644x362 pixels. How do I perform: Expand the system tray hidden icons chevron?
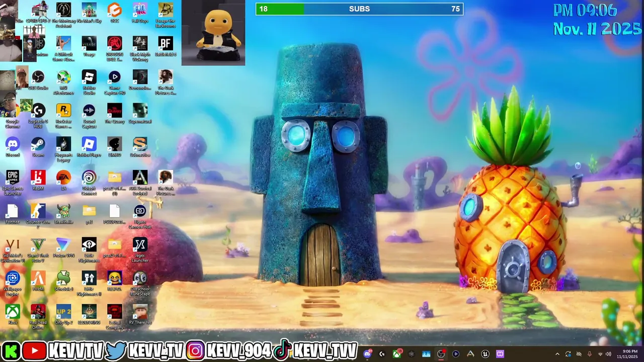point(557,354)
